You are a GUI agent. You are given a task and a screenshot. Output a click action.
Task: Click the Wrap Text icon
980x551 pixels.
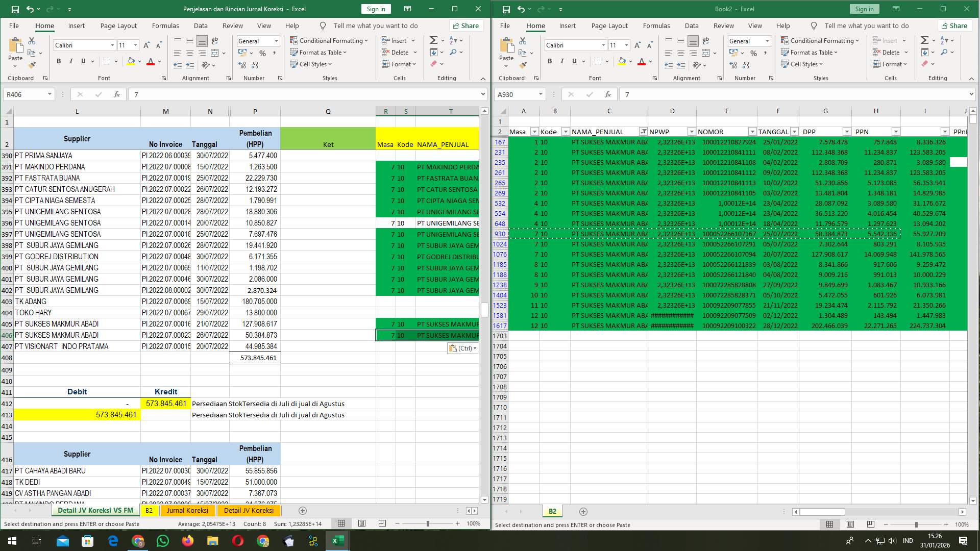[x=214, y=40]
